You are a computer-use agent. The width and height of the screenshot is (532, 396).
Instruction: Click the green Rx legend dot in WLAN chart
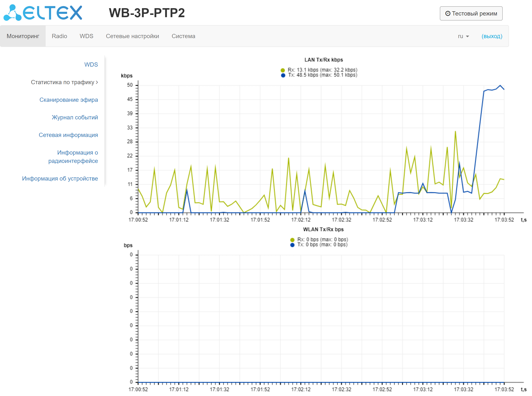click(292, 240)
